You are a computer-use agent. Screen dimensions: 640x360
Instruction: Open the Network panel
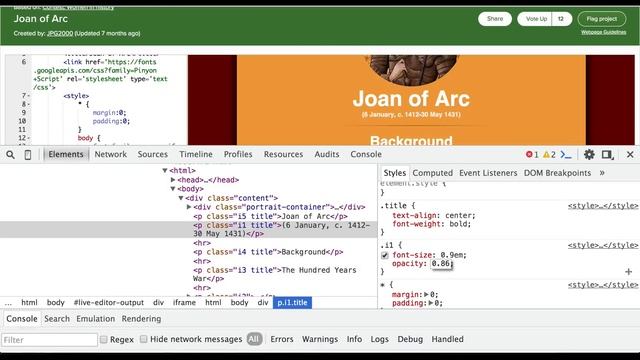tap(111, 154)
